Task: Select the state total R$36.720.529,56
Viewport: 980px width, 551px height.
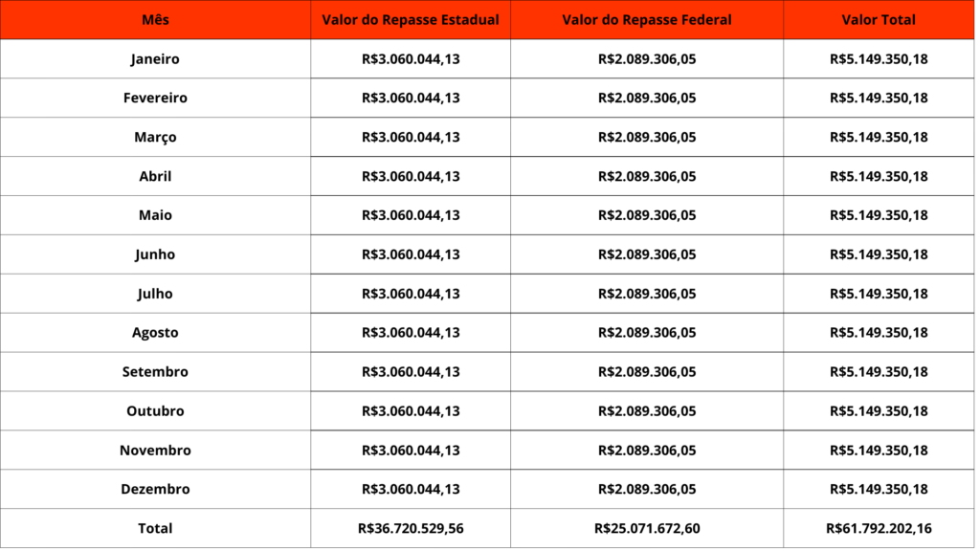Action: (x=411, y=529)
